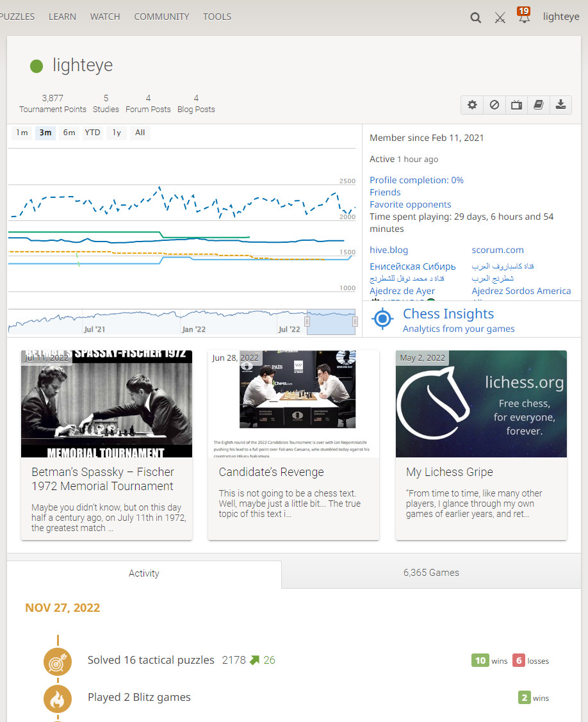The height and width of the screenshot is (722, 588).
Task: Open Candidate's Revenge post title
Action: click(x=271, y=472)
